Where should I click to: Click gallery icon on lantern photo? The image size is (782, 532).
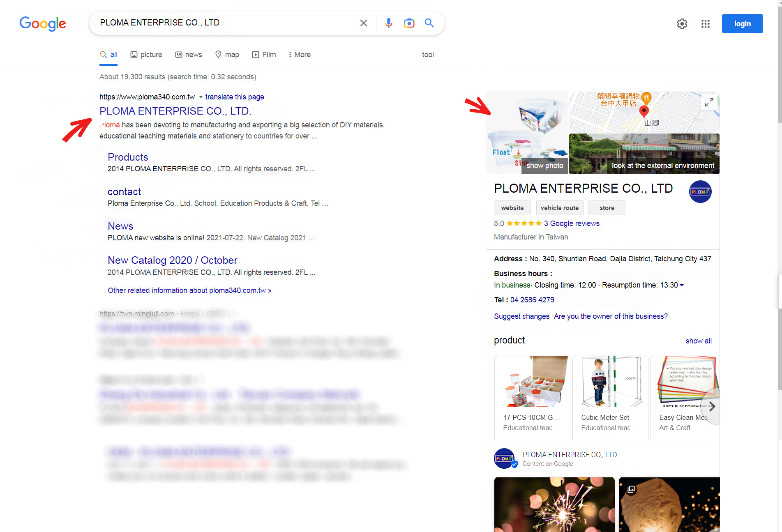(x=632, y=489)
